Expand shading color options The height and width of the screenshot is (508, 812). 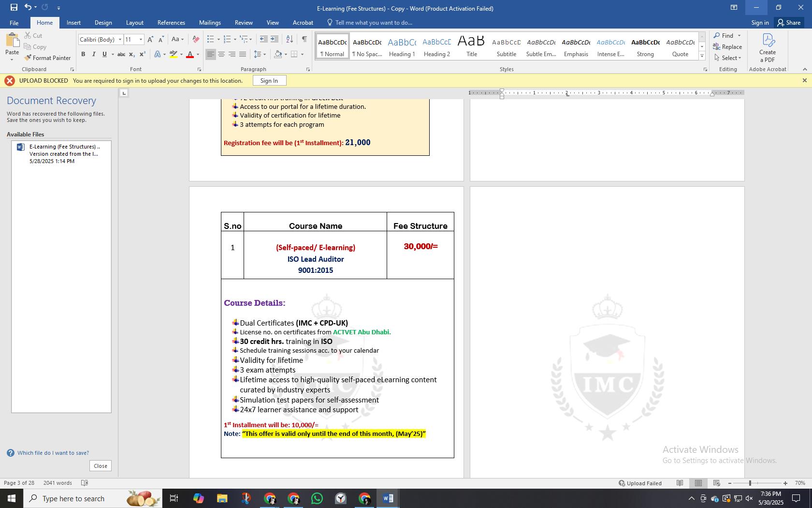(x=286, y=54)
